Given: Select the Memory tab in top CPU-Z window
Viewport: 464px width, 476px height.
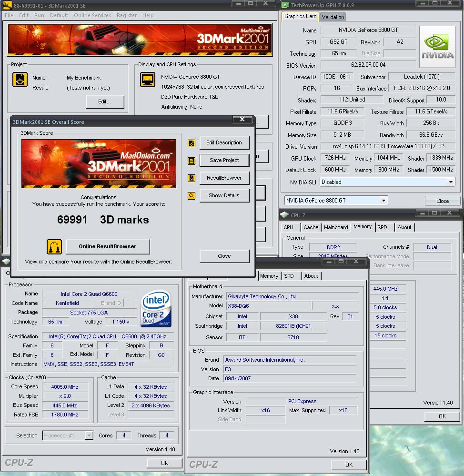Looking at the screenshot, I should pyautogui.click(x=363, y=227).
